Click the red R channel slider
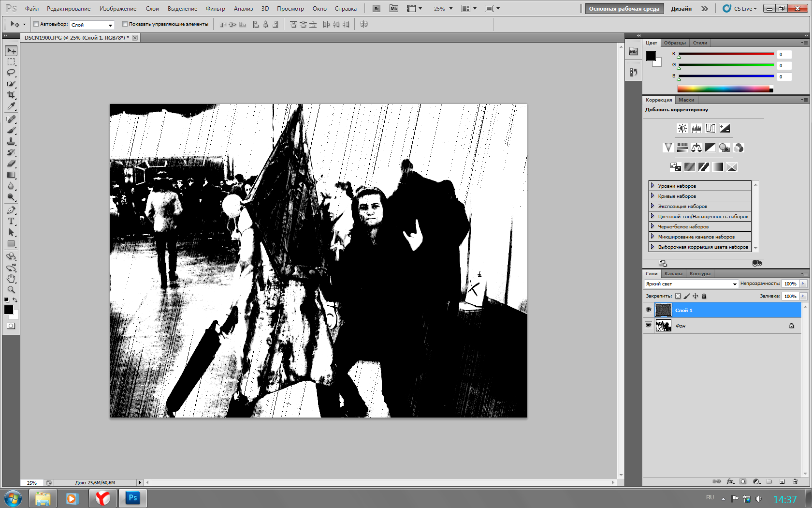The image size is (812, 508). coord(726,54)
